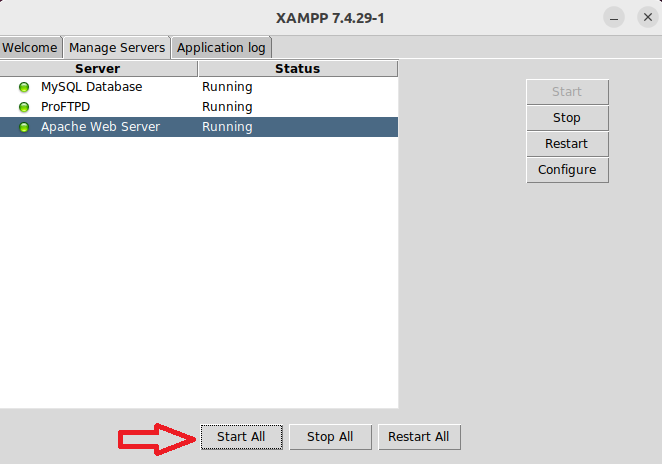Screen dimensions: 662x464
Task: Click the Apache Web Server status indicator icon
Action: [24, 127]
